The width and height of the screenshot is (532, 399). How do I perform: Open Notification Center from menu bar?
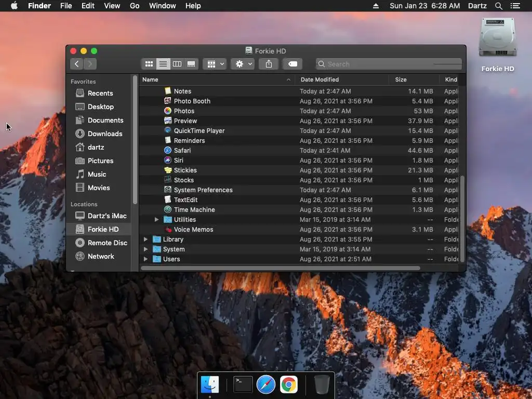point(515,6)
